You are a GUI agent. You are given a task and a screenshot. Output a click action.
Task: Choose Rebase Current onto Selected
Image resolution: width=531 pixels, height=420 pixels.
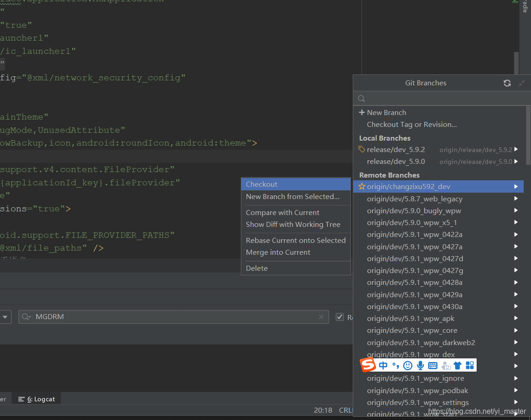click(296, 240)
